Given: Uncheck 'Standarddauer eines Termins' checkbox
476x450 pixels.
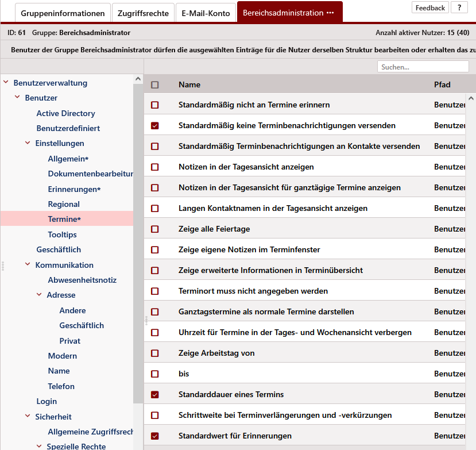Looking at the screenshot, I should click(x=154, y=395).
